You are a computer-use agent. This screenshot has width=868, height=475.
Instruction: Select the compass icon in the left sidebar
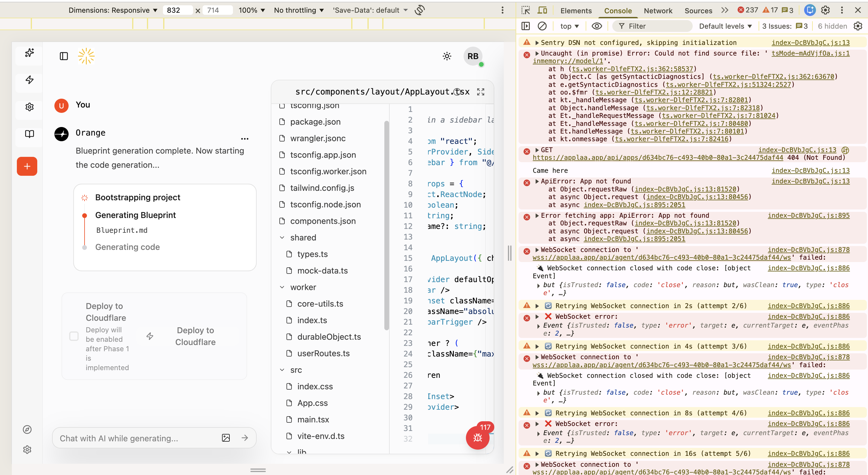tap(27, 429)
